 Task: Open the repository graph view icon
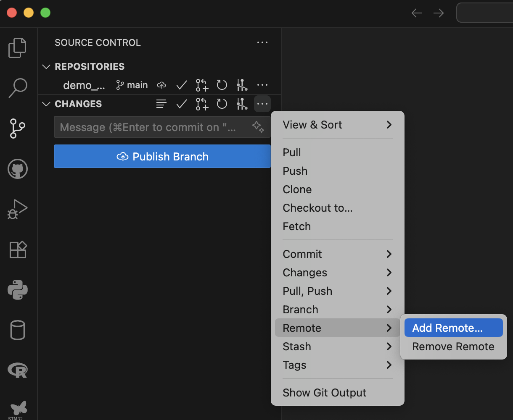(x=242, y=85)
